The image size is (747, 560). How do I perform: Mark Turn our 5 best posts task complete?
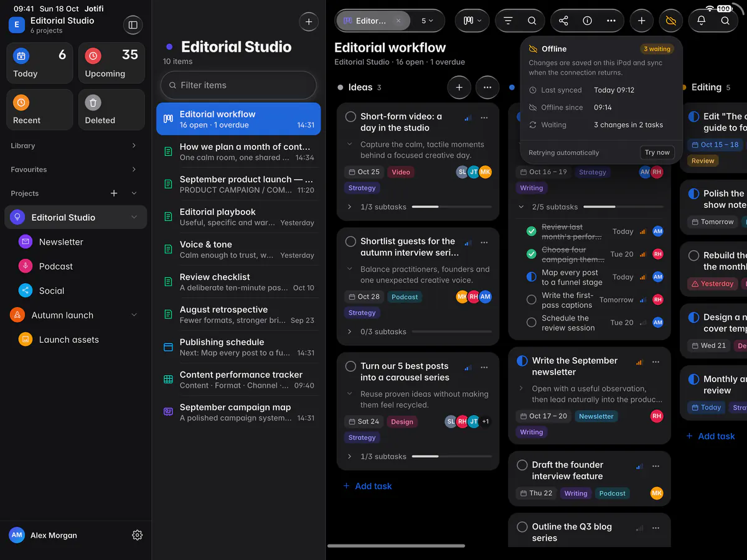tap(350, 366)
